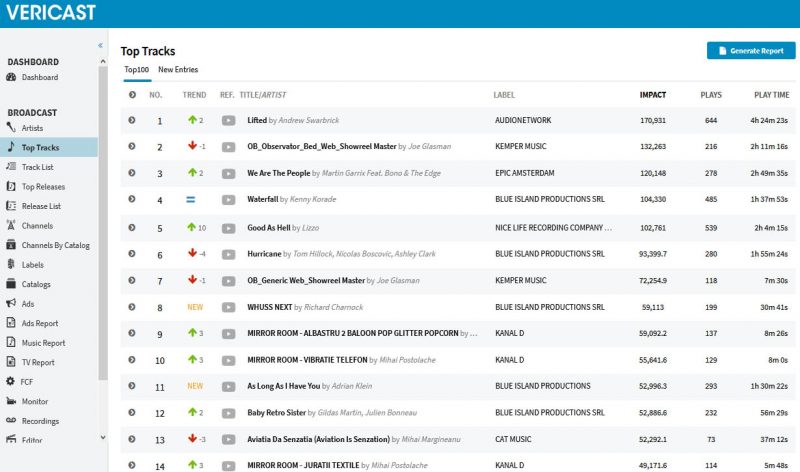Open Track List in sidebar
Screen dimensions: 800x472
[x=37, y=167]
